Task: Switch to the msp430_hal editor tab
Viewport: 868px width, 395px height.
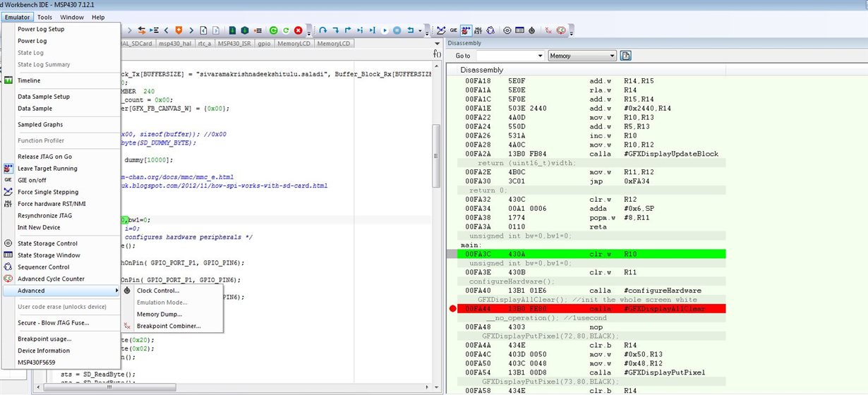Action: click(174, 44)
